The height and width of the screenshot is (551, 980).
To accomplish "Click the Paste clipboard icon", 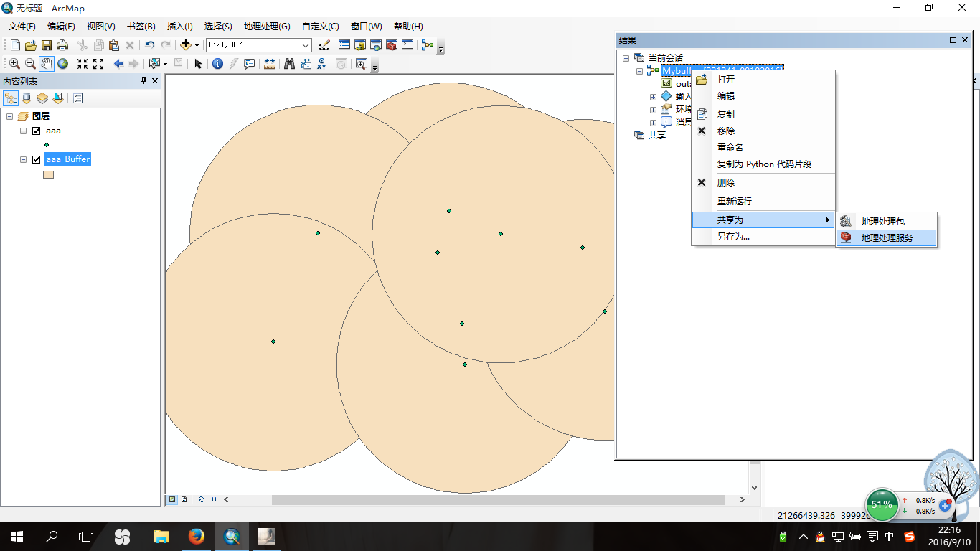I will (114, 44).
